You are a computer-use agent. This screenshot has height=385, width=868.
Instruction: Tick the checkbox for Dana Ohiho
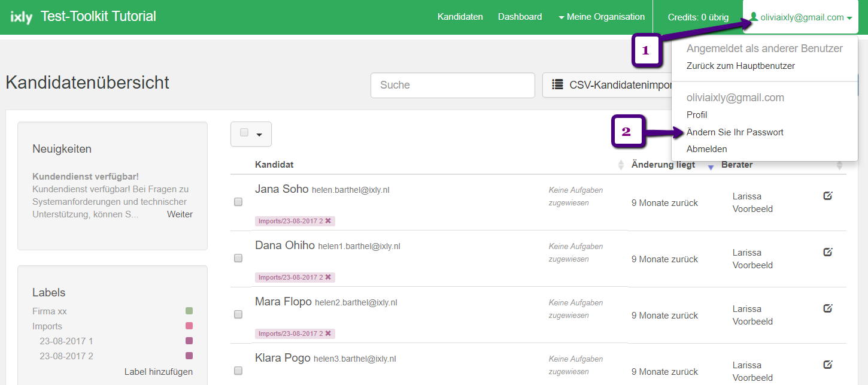coord(238,258)
